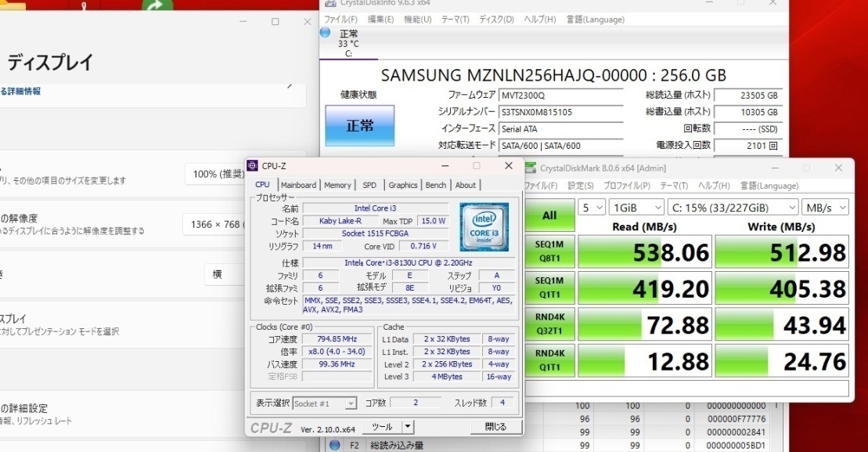Open CrystalDiskInfo ファイル(F) menu
The width and height of the screenshot is (868, 452).
[x=340, y=20]
